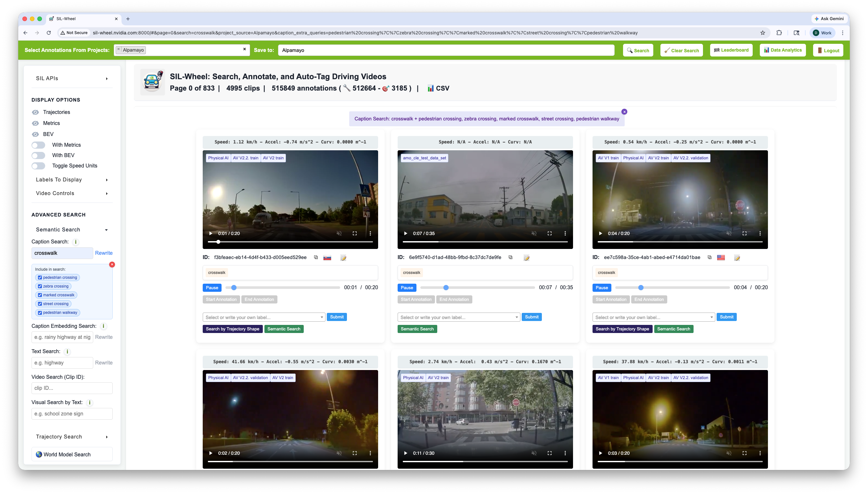
Task: Select the SIL-Wheel browser tab
Action: (x=83, y=19)
